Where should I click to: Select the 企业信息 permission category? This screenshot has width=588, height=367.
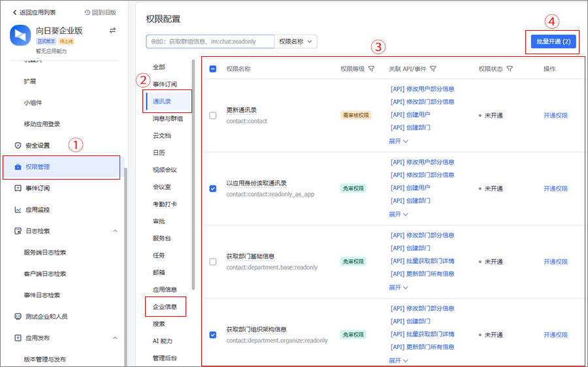point(165,307)
